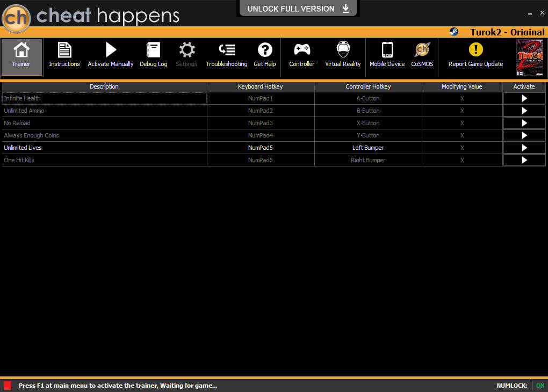The image size is (548, 392).
Task: Select the Always Enough Coins cell
Action: coord(105,135)
